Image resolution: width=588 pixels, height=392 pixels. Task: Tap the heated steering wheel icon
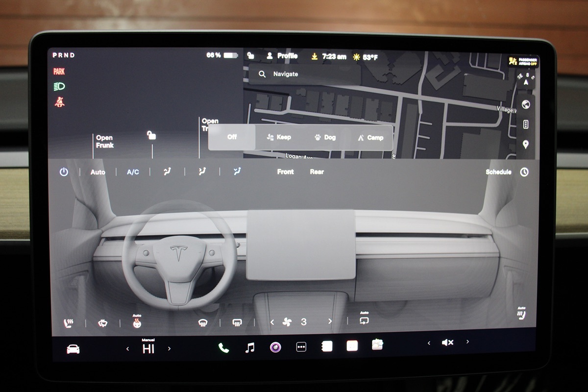[137, 323]
